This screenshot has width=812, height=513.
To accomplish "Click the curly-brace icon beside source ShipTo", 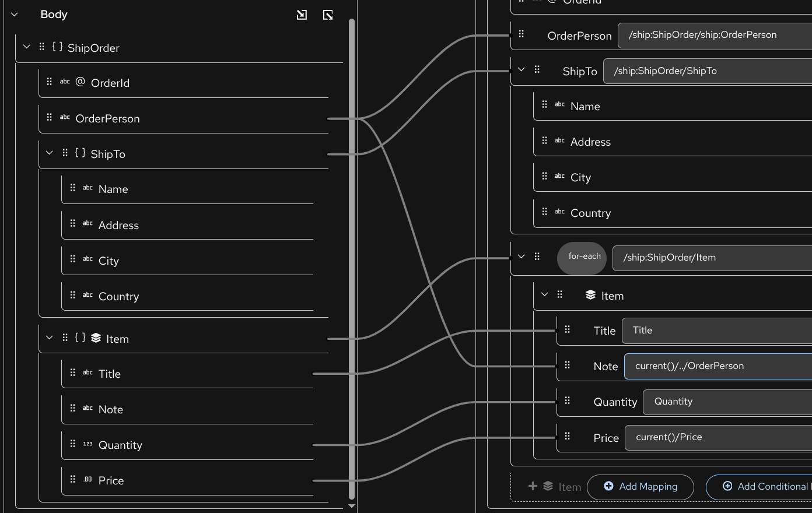I will pyautogui.click(x=79, y=153).
